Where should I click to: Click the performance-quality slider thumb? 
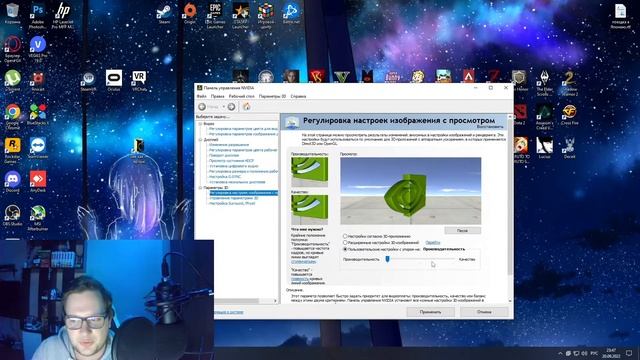click(x=387, y=259)
